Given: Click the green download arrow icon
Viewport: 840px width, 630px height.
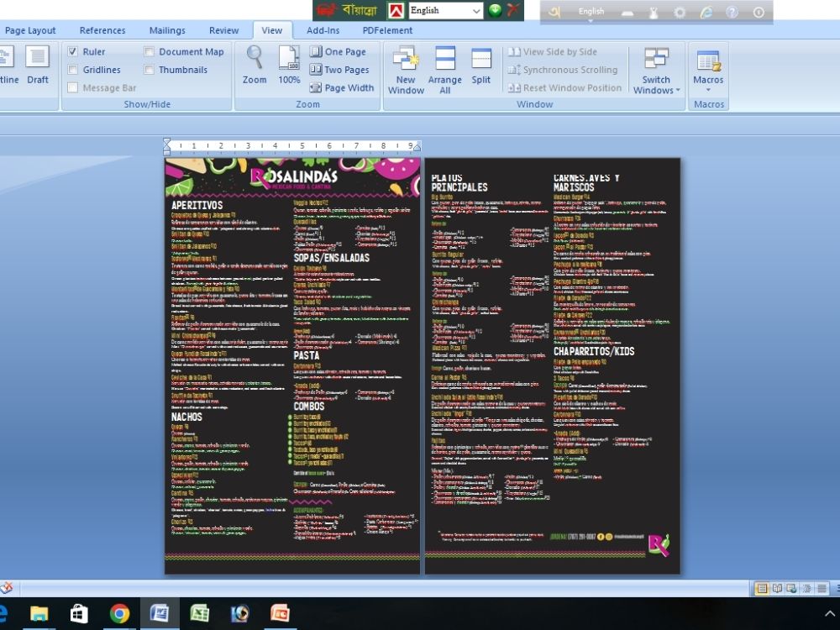Looking at the screenshot, I should (x=495, y=10).
